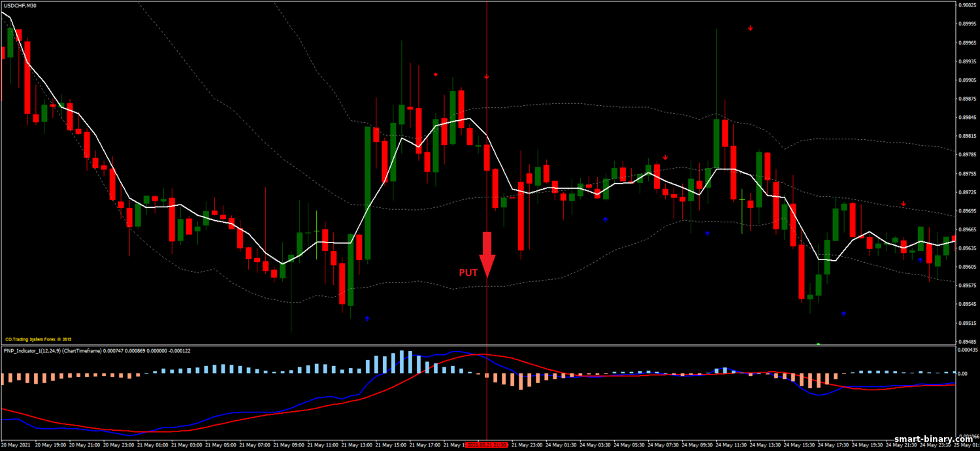The height and width of the screenshot is (451, 980).
Task: Click the 0.89575 price axis value
Action: point(967,286)
